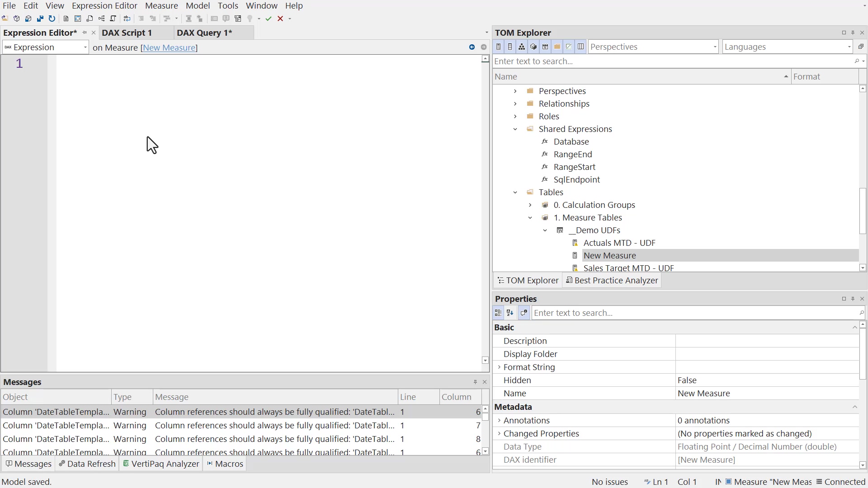The height and width of the screenshot is (488, 868).
Task: Toggle show hierarchies in TOM Explorer
Action: point(522,47)
